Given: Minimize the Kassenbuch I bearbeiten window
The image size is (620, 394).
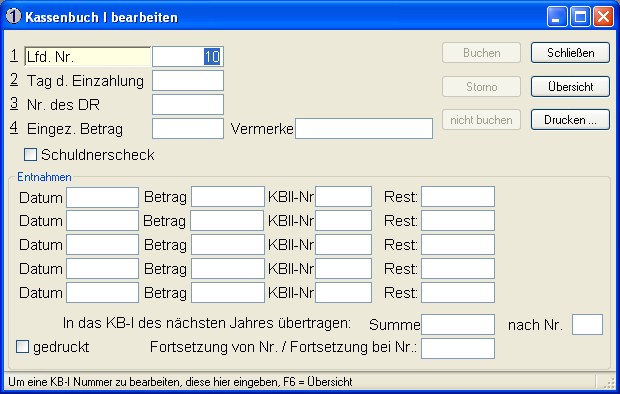Looking at the screenshot, I should 557,17.
